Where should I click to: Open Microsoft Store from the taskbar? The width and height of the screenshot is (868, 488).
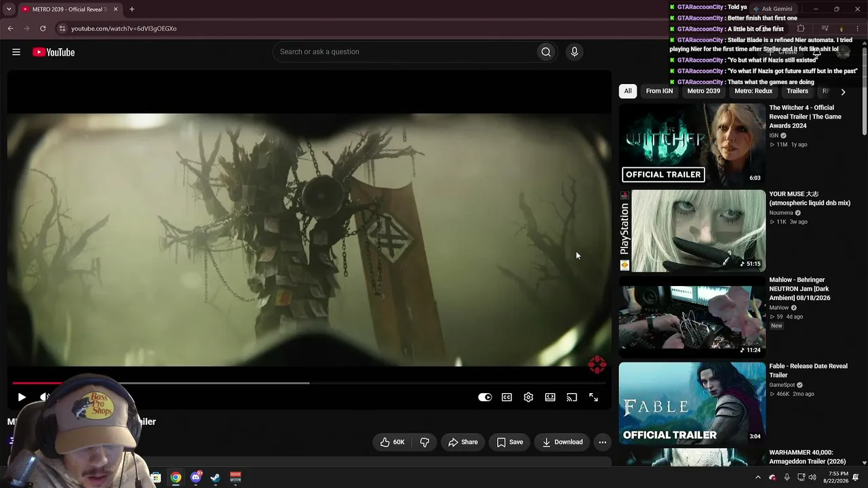pos(155,478)
